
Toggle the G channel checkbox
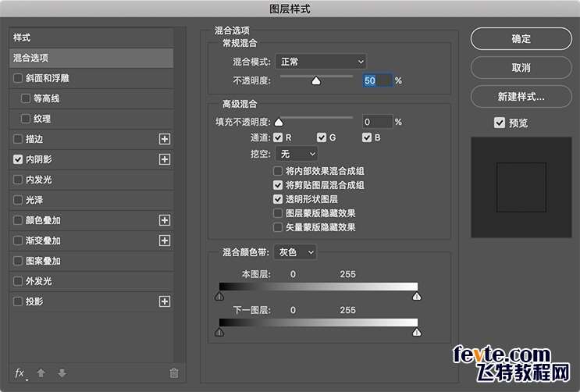point(322,137)
